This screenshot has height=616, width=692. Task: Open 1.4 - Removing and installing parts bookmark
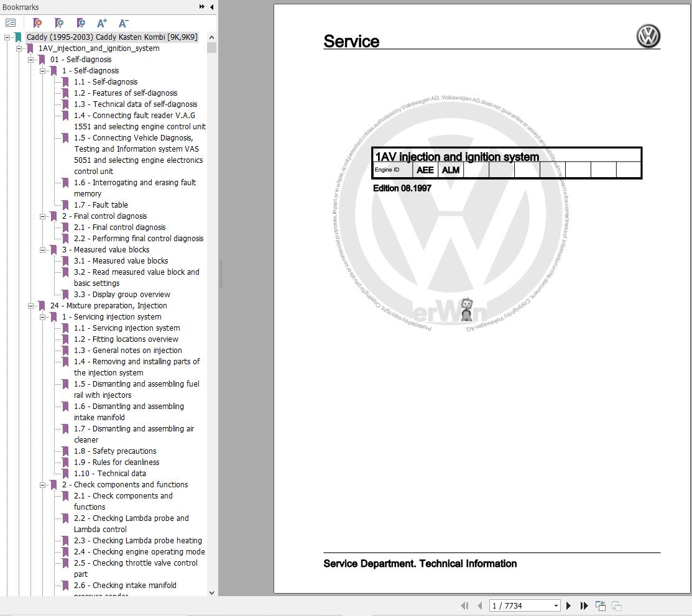point(137,367)
